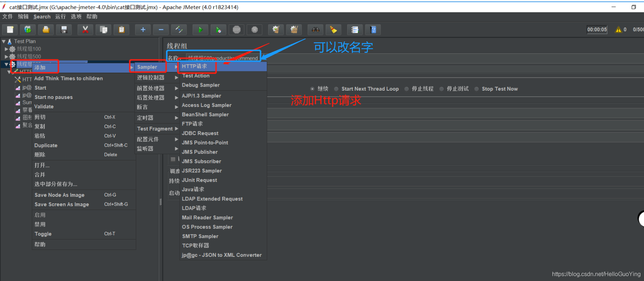Open the Templates toolbar icon
Screen dimensions: 644x281
tap(28, 30)
